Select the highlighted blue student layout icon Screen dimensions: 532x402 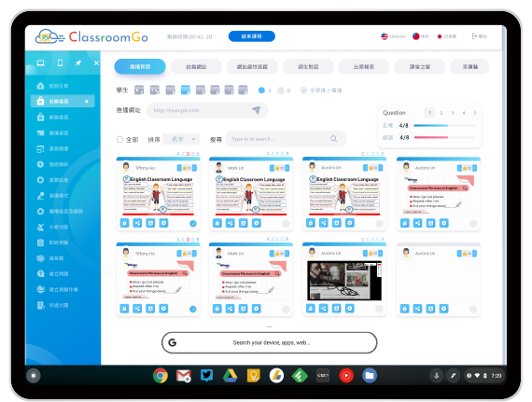[185, 90]
